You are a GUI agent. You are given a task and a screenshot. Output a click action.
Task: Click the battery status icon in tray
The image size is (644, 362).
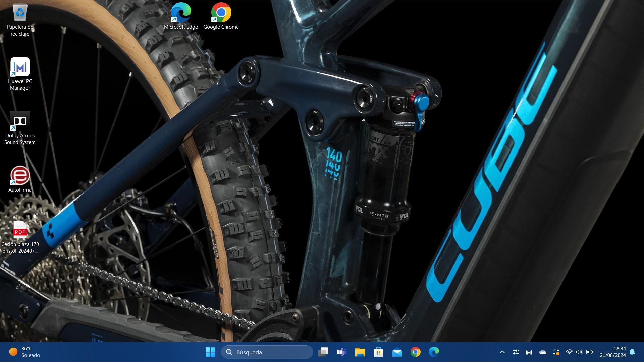click(x=589, y=352)
